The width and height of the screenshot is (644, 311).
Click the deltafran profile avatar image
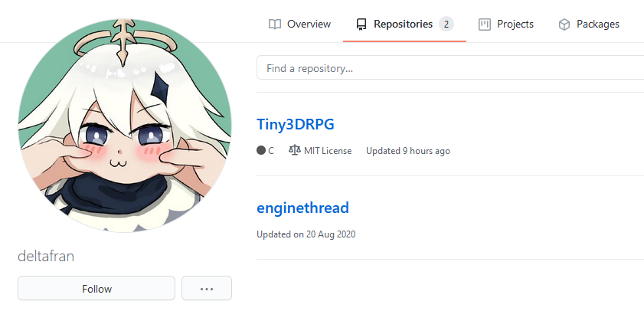(x=125, y=126)
